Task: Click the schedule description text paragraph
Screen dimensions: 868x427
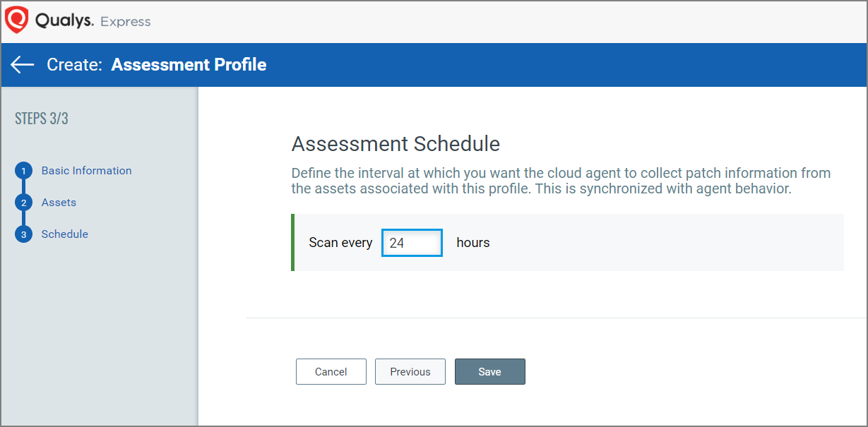Action: 561,180
